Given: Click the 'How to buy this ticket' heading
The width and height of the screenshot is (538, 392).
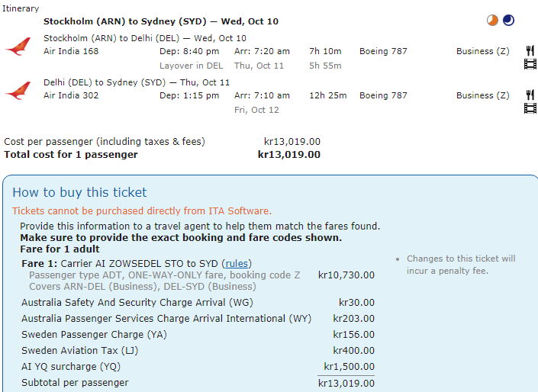Looking at the screenshot, I should point(79,193).
